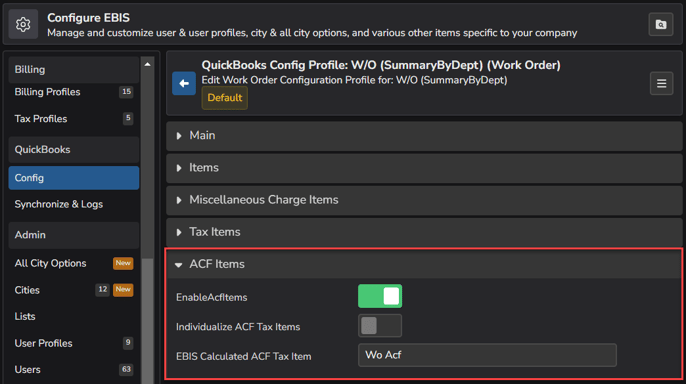Click the Individualize ACF Tax Items label

(x=238, y=327)
